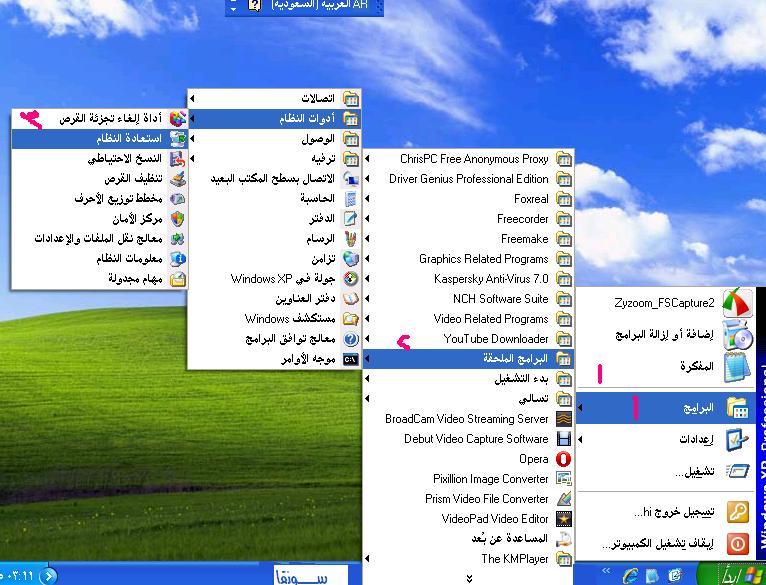Expand the Accessories (البرامج الملحقة) submenu
766x585 pixels.
(x=468, y=359)
